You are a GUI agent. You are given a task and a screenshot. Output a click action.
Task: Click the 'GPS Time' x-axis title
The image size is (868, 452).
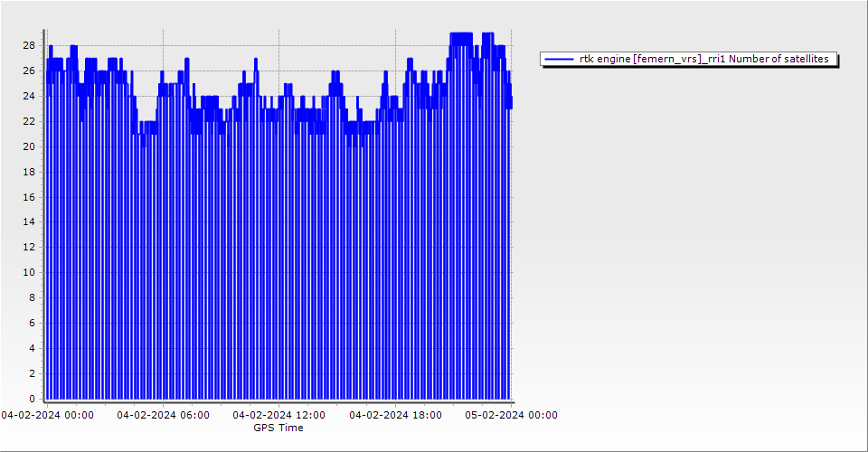(x=278, y=428)
